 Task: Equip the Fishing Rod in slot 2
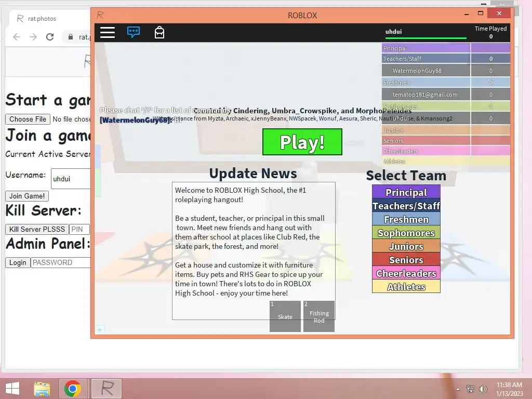319,316
